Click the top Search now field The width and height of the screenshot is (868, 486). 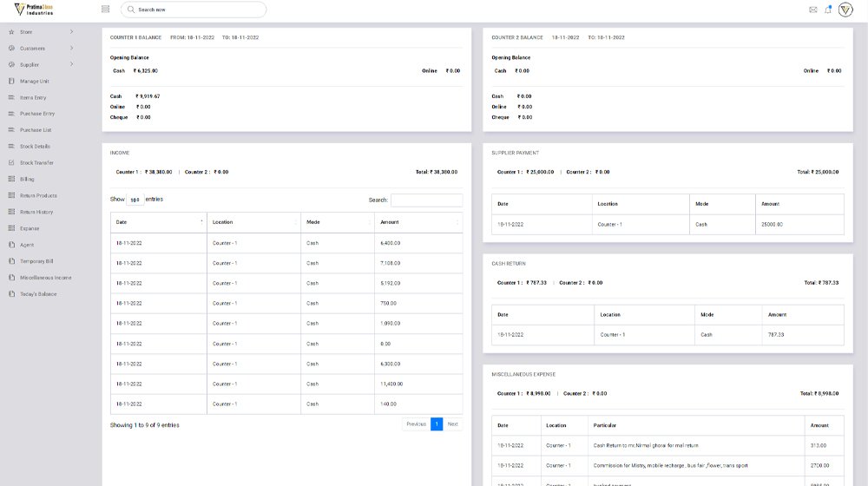194,10
